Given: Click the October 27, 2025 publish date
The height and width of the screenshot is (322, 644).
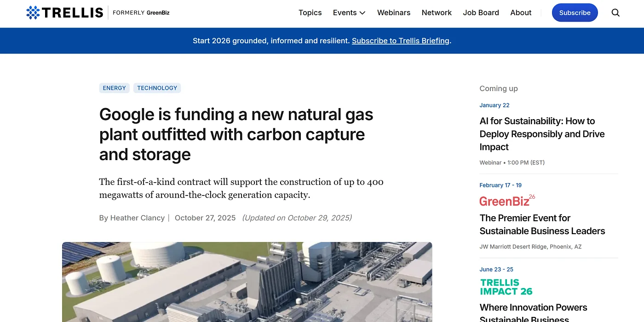Looking at the screenshot, I should 205,218.
